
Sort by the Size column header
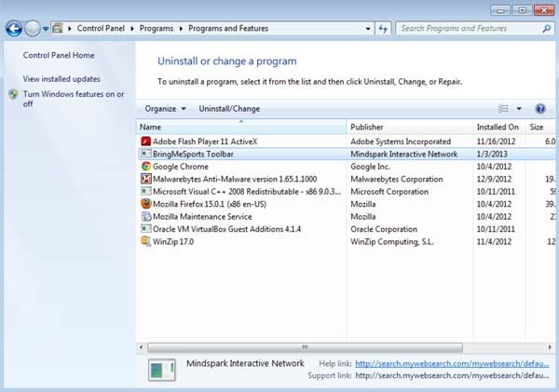[540, 127]
